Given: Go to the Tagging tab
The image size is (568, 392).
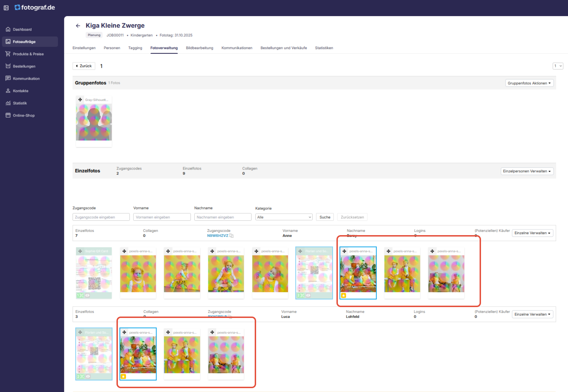Looking at the screenshot, I should click(135, 48).
